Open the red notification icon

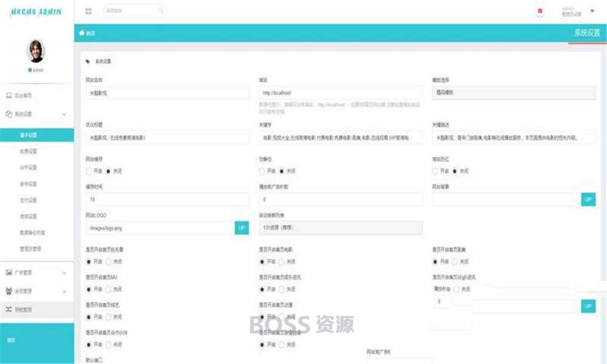pyautogui.click(x=540, y=11)
